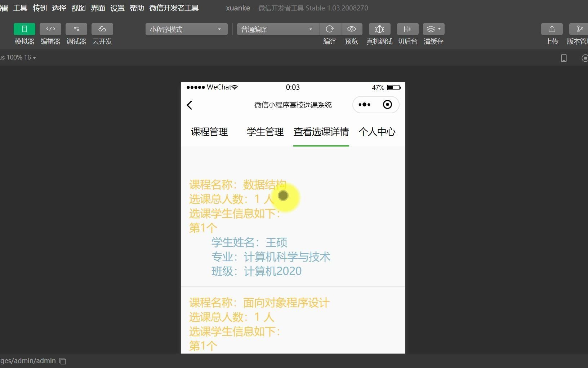
Task: Open the 帮助 menu
Action: (137, 8)
